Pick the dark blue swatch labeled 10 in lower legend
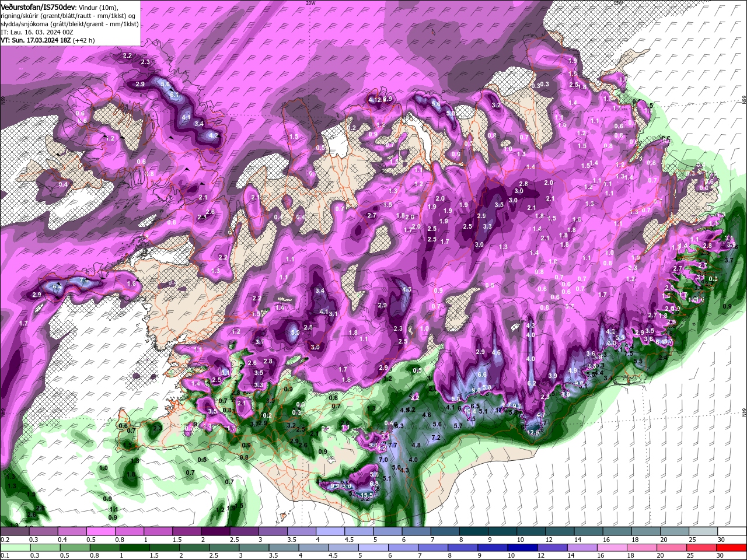Screen dimensions: 747x560 [521, 548]
